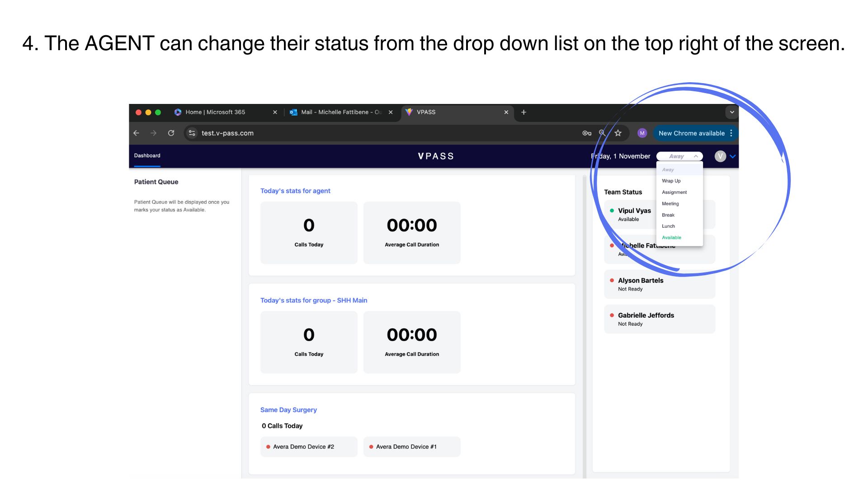Click the macOS green fullscreen button

pos(158,112)
